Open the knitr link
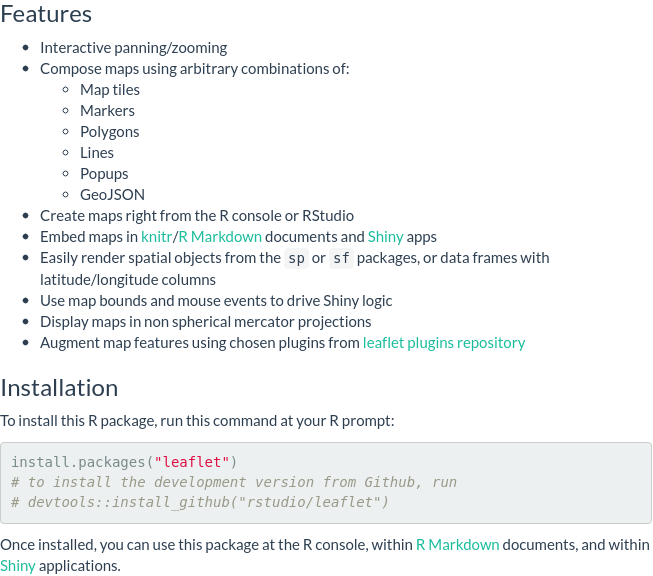The height and width of the screenshot is (576, 653). coord(157,237)
